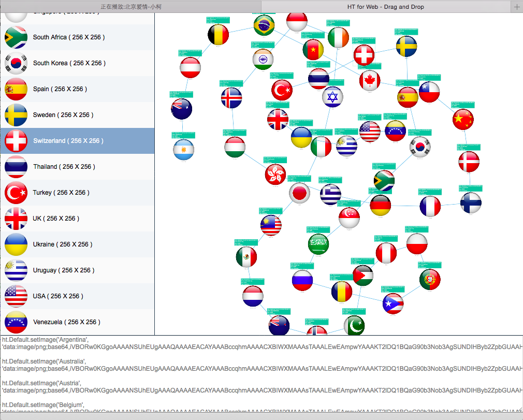
Task: Select the Germany flag node in graph
Action: (x=380, y=206)
